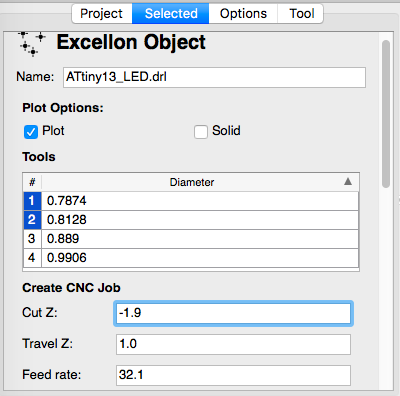Select tool row 3 with diameter 0.889
400x396 pixels.
[191, 239]
